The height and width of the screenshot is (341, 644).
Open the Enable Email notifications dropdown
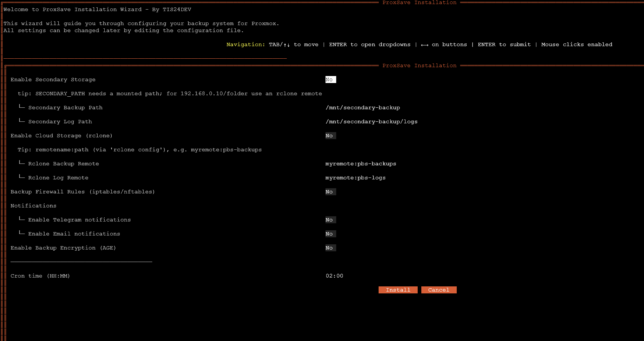click(x=330, y=234)
